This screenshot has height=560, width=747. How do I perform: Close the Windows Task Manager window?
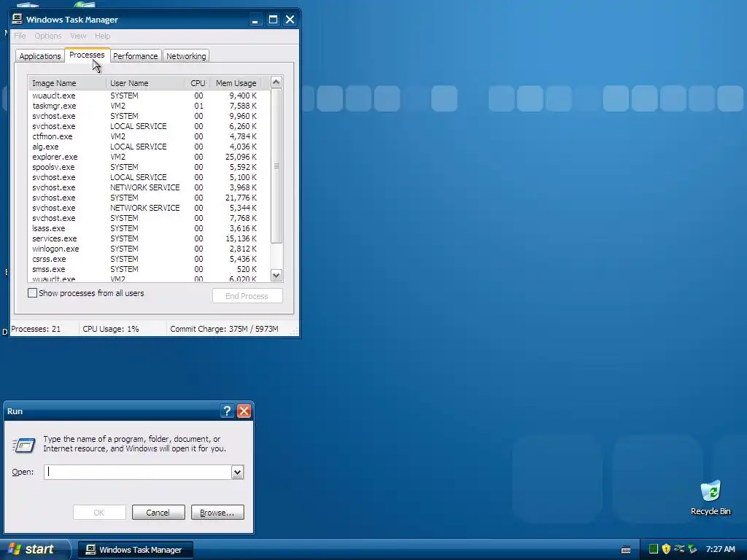[290, 20]
